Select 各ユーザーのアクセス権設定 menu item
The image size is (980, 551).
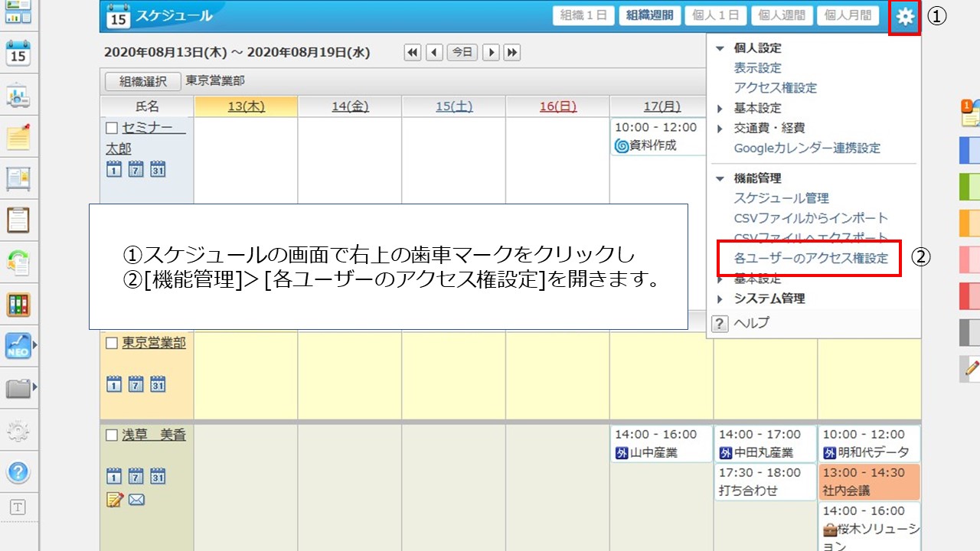point(811,259)
